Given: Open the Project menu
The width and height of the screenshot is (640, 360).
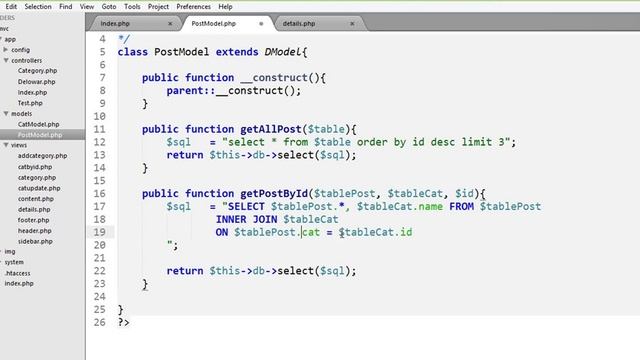Looking at the screenshot, I should (x=158, y=7).
